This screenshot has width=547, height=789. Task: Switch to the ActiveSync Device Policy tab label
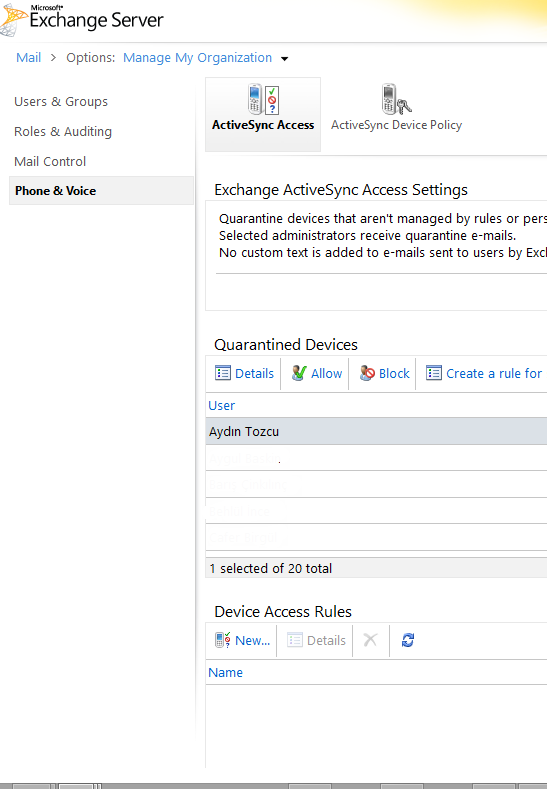click(397, 125)
